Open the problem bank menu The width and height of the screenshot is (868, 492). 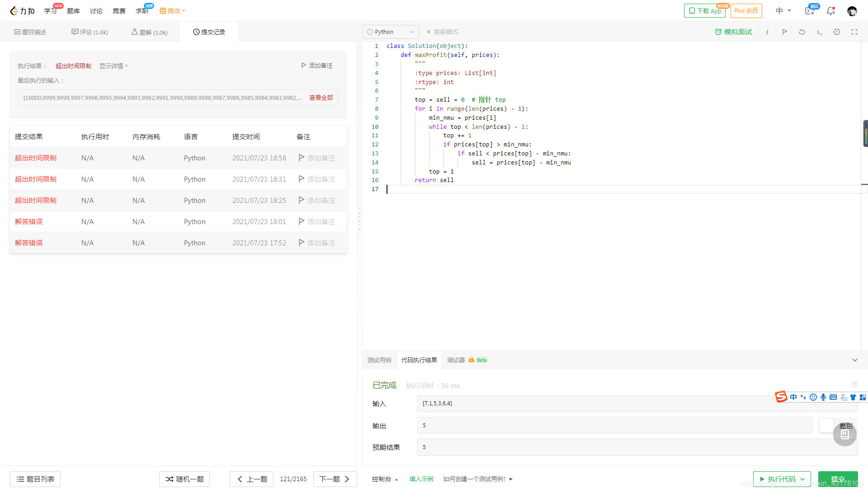[73, 11]
